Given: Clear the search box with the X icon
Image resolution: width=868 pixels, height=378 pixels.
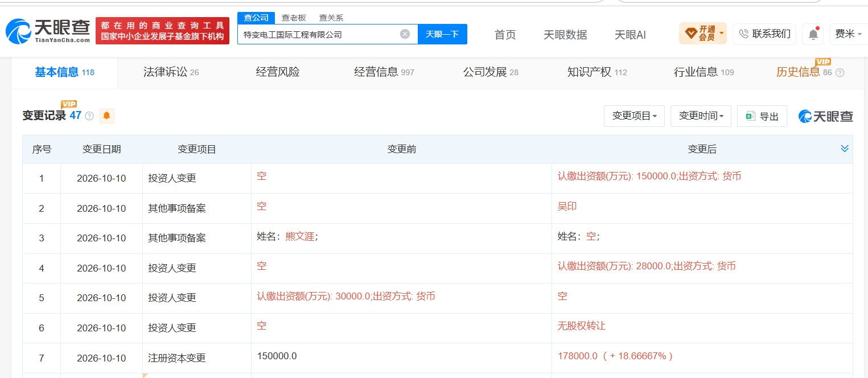Looking at the screenshot, I should (405, 34).
